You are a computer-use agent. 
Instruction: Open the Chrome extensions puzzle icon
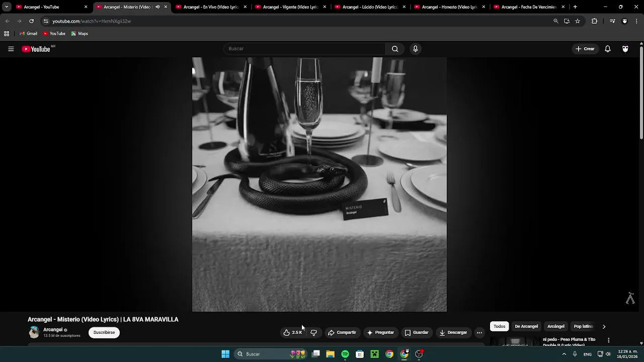[594, 21]
